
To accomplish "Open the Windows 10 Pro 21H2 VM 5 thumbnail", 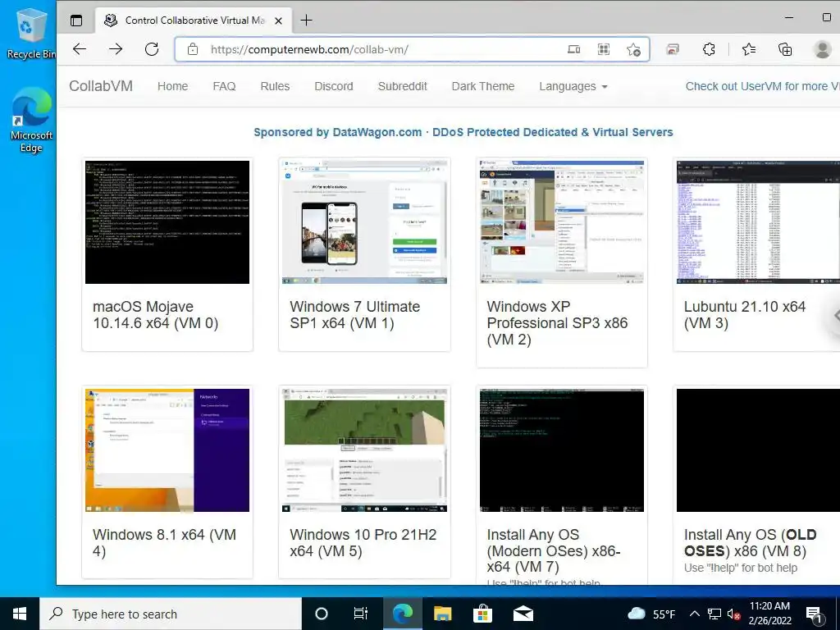I will pyautogui.click(x=364, y=450).
